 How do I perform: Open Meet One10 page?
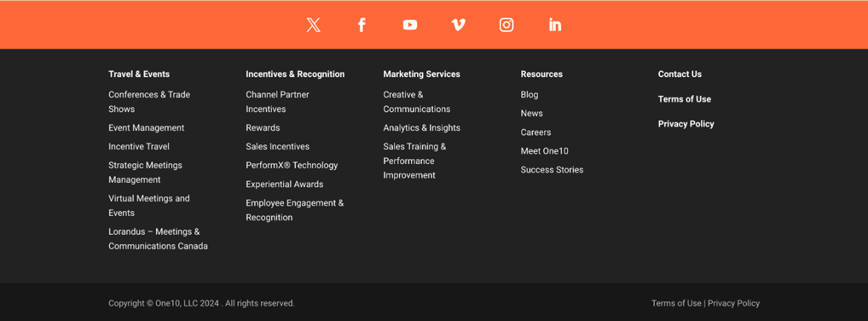click(x=544, y=151)
